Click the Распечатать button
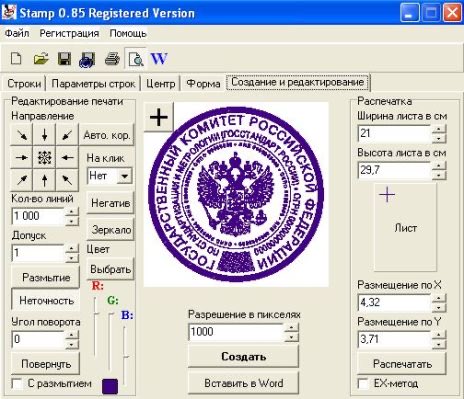464x399 pixels. pyautogui.click(x=402, y=364)
